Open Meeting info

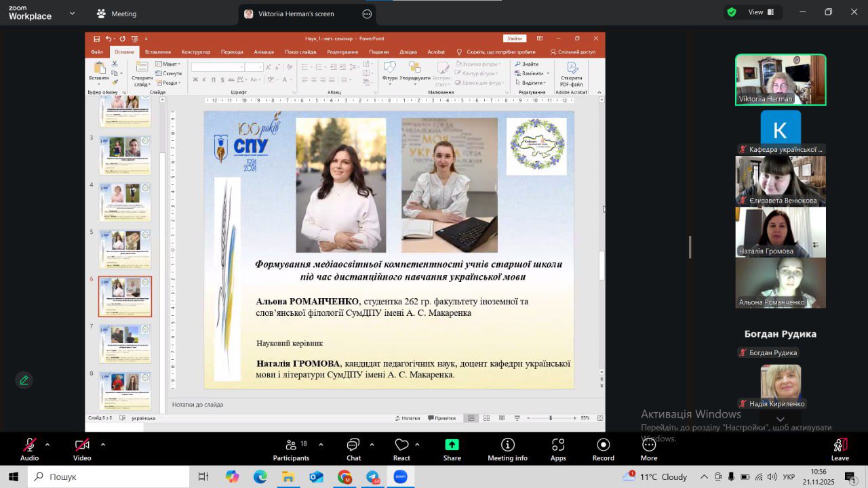pos(507,449)
